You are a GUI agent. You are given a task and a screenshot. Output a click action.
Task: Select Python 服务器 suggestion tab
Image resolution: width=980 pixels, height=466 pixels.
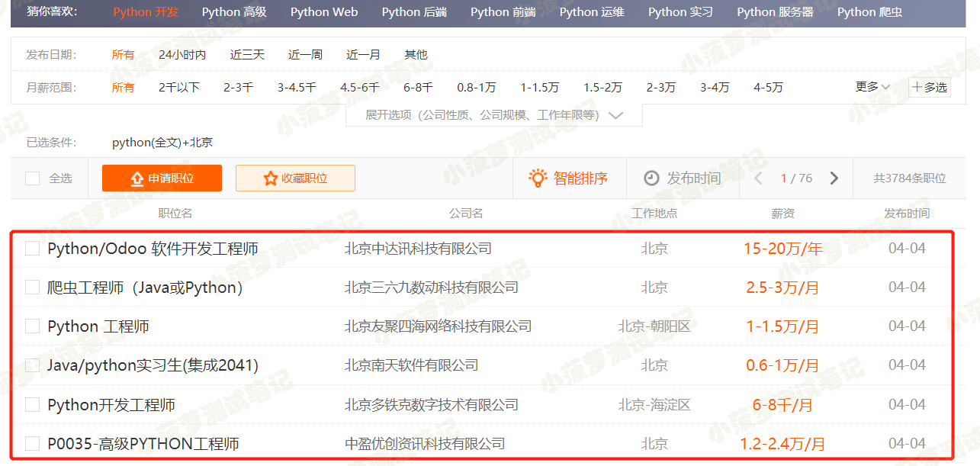776,12
